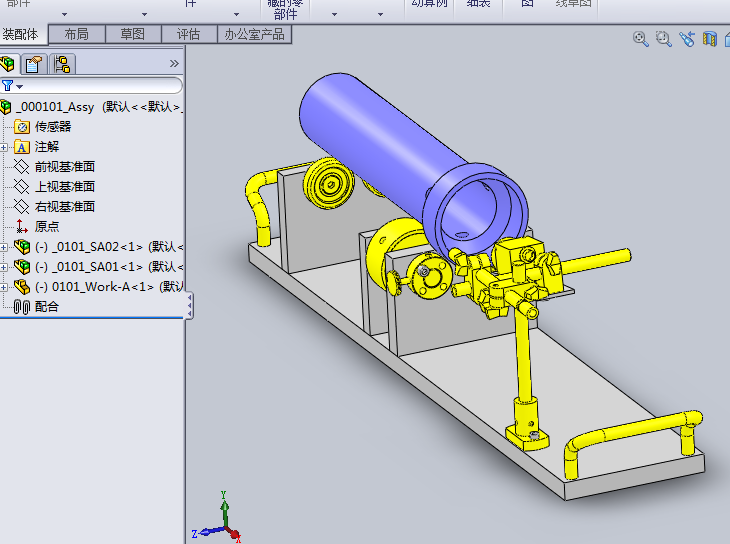Open the 评估 tab
Image resolution: width=730 pixels, height=544 pixels.
[188, 34]
